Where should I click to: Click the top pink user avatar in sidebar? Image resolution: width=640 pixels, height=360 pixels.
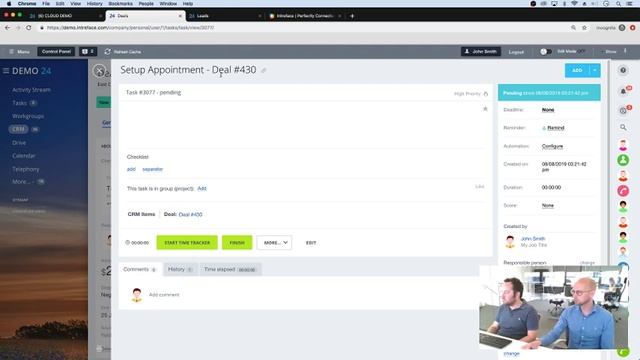pos(623,144)
